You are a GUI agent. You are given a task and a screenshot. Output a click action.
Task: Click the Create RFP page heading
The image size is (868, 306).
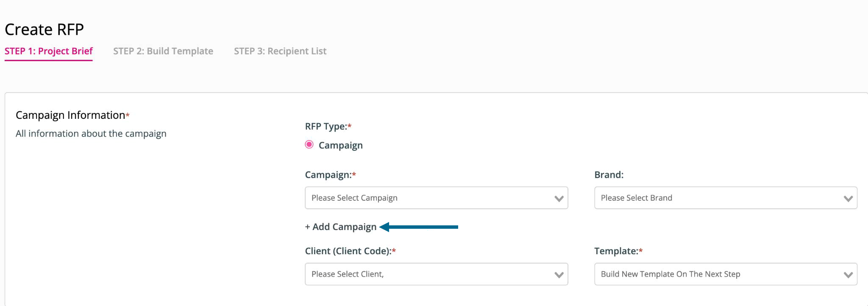pyautogui.click(x=44, y=30)
